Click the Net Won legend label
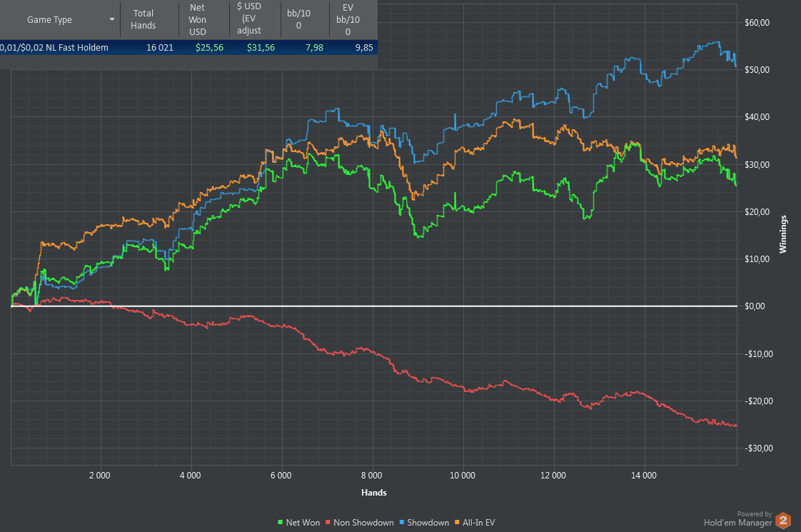The width and height of the screenshot is (801, 532). (x=303, y=522)
